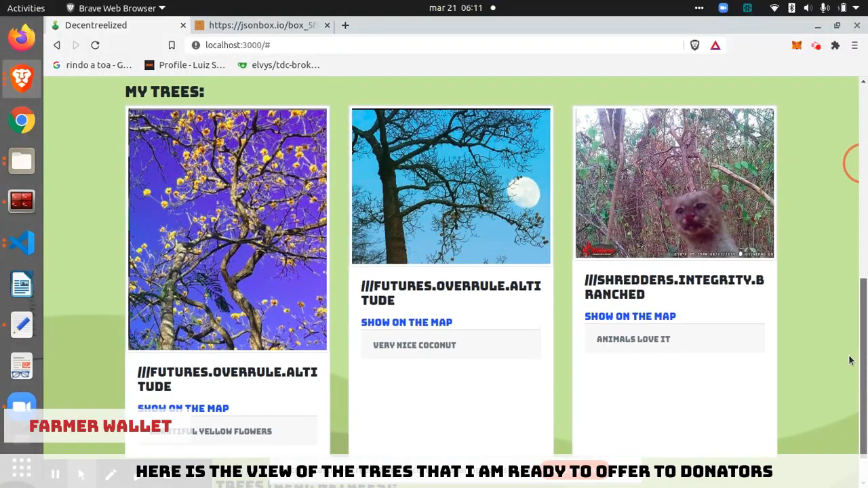The width and height of the screenshot is (868, 488).
Task: Go forward using the browser forward arrow
Action: (x=76, y=45)
